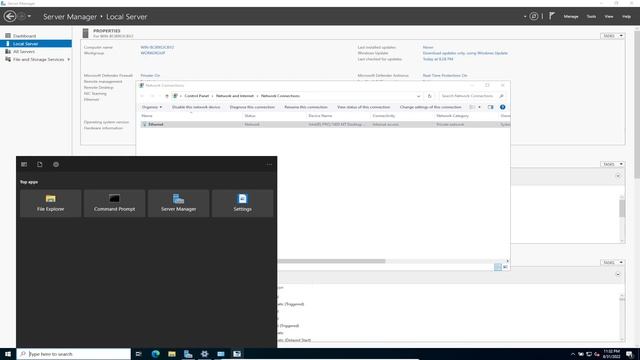Click the Windows Update setting link
The image size is (640, 360).
tap(465, 53)
